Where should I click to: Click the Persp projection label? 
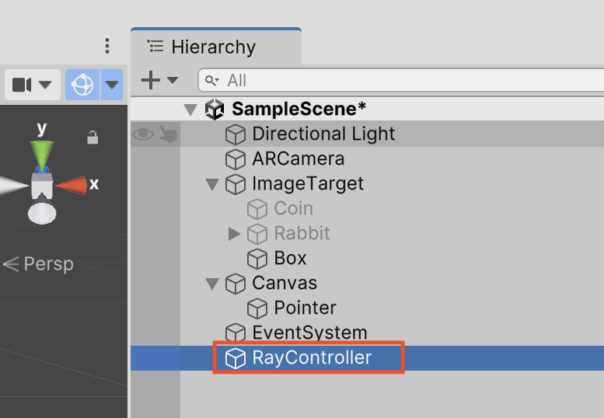49,264
